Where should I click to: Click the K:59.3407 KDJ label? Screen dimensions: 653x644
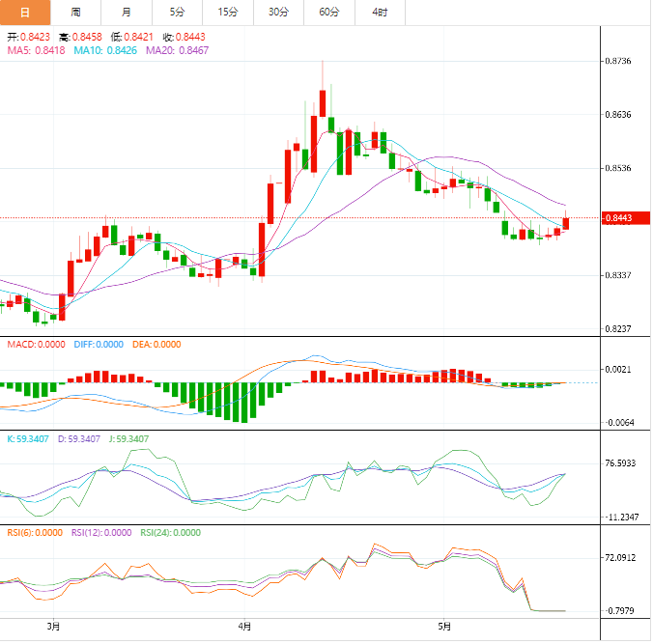pos(28,439)
